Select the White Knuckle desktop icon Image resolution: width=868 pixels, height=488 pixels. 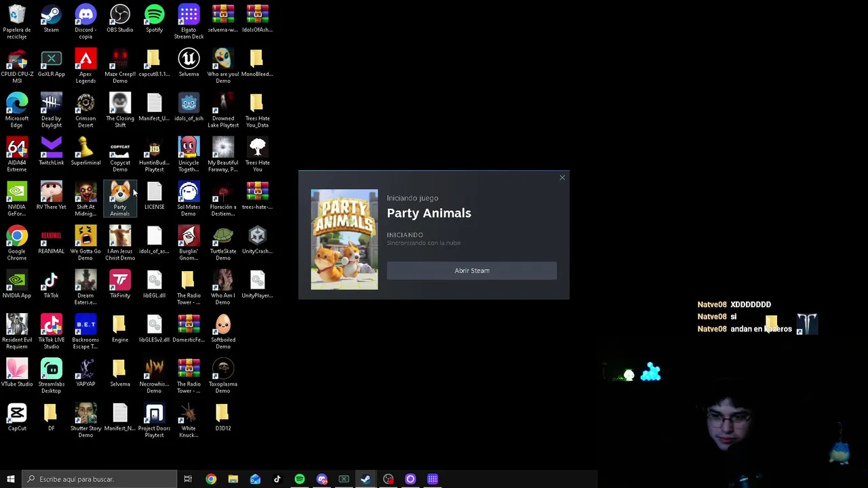189,420
